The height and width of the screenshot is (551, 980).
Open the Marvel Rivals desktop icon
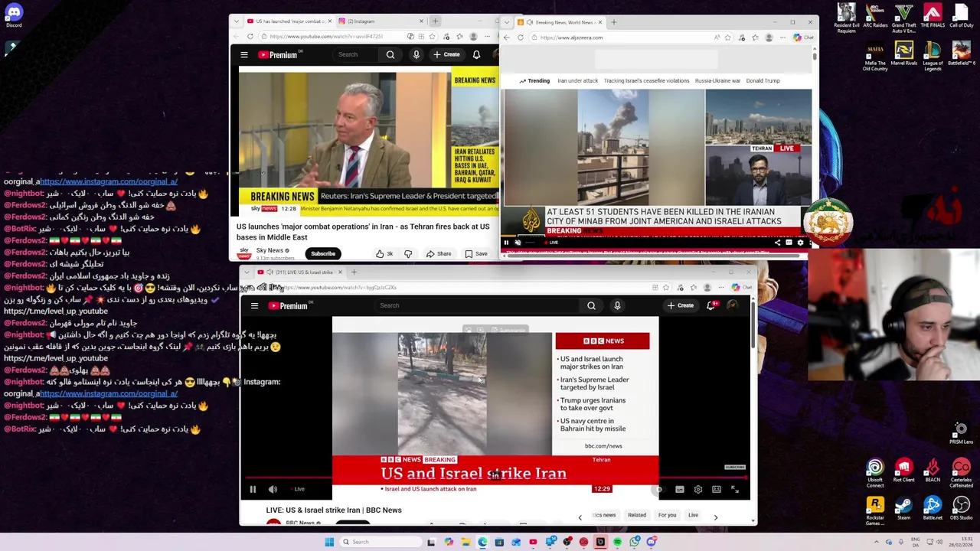tap(903, 54)
